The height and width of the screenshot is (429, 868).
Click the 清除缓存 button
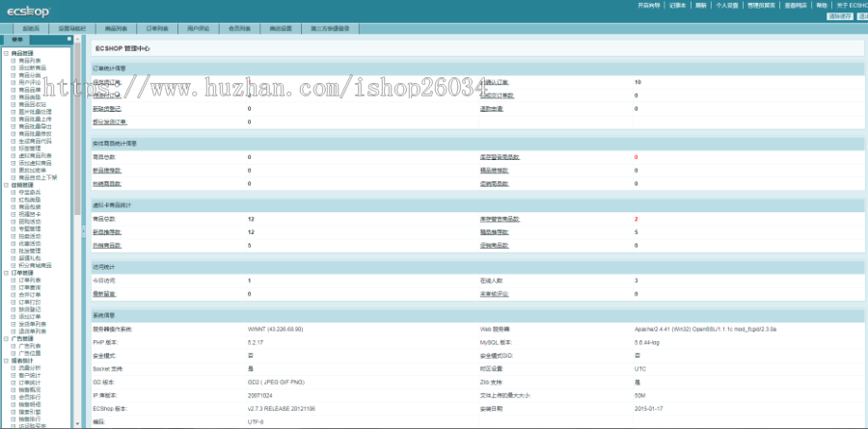tap(840, 16)
